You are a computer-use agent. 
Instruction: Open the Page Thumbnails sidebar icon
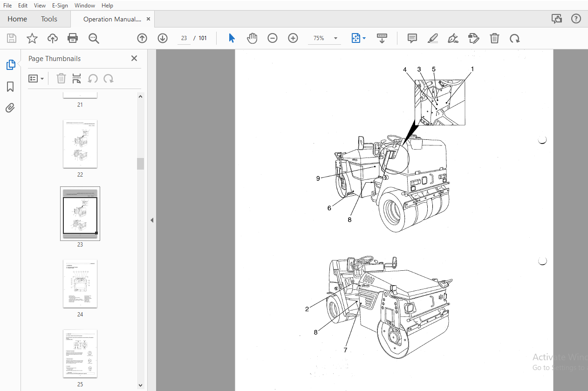click(11, 65)
